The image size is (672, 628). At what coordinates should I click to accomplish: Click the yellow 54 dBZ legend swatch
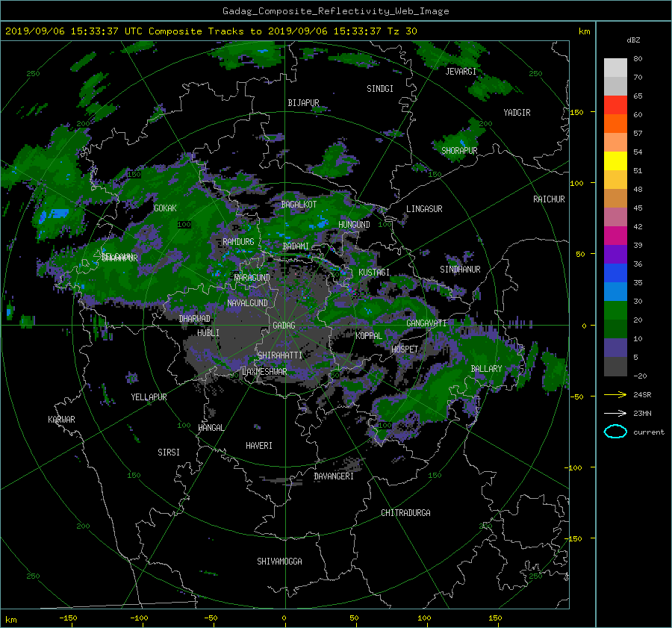(615, 161)
